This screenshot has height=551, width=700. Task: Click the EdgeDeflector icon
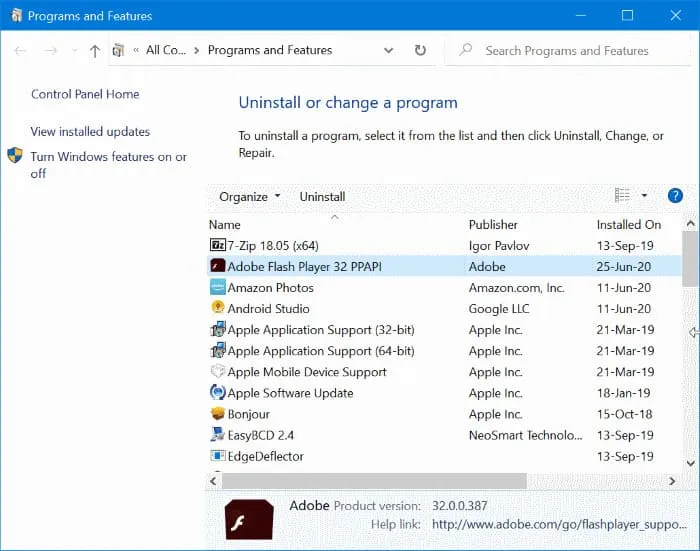point(217,455)
